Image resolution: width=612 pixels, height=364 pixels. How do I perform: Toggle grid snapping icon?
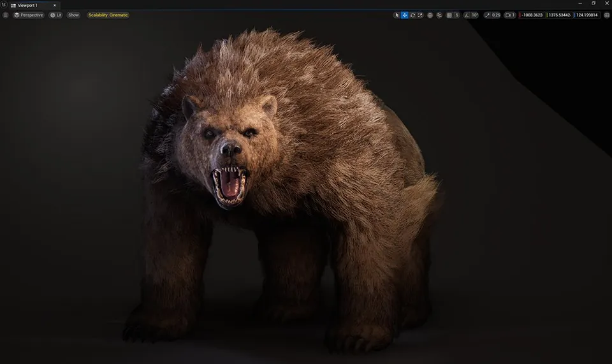pos(449,15)
